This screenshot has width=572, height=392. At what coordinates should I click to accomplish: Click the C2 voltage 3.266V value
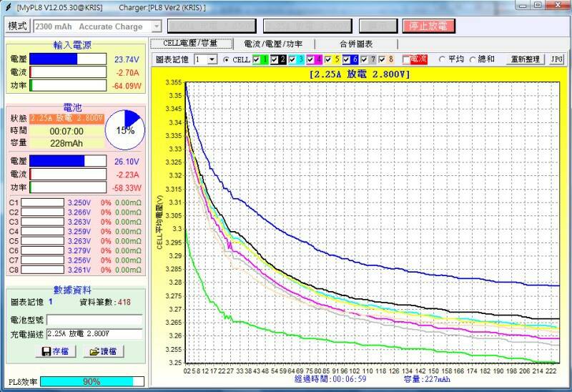pos(79,212)
